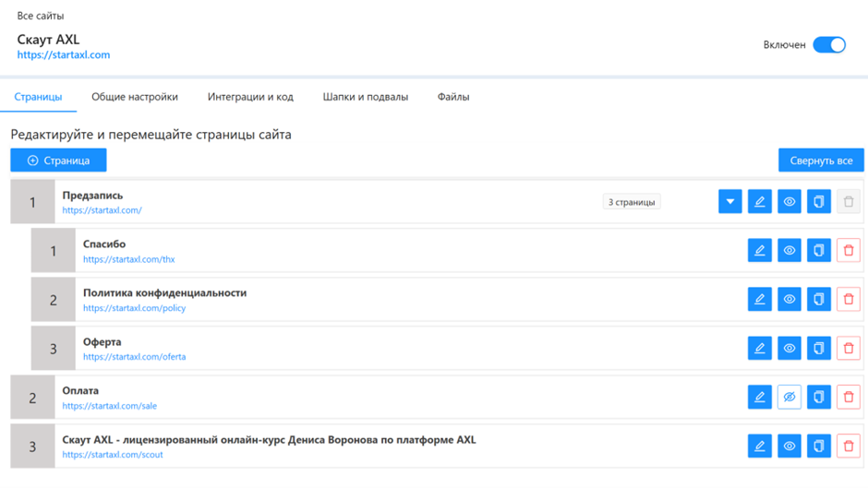Toggle visibility of Политика конфиденциальности page
The width and height of the screenshot is (868, 488).
pos(789,299)
